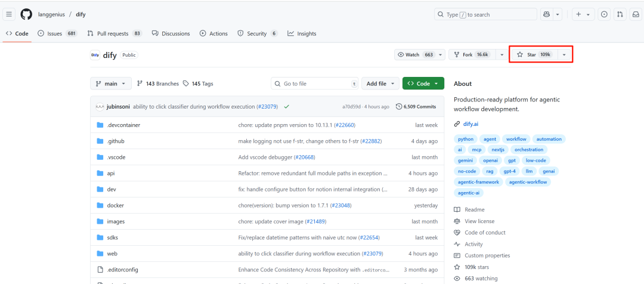Expand the create-new dropdown arrow in header
Viewport: 644px width, 284px height.
(x=589, y=14)
